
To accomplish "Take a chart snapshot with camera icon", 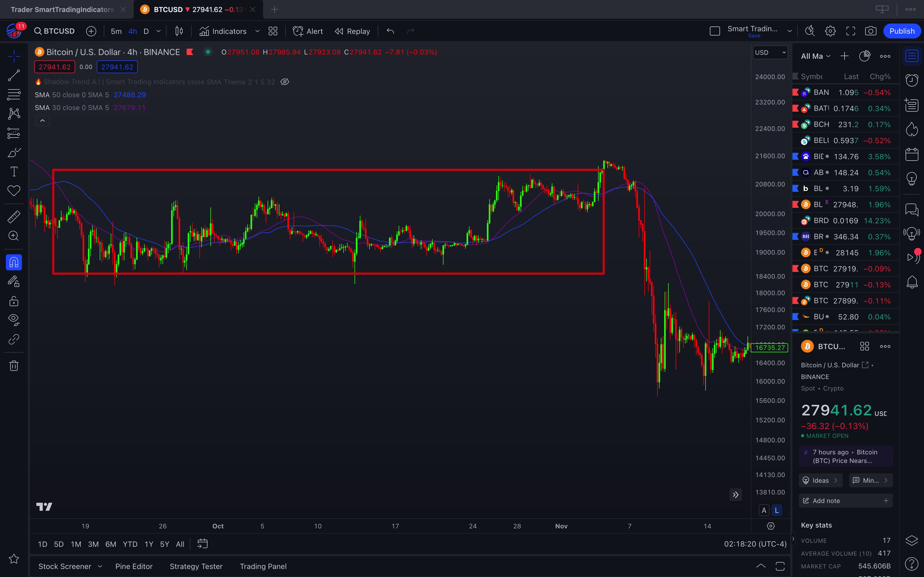I will click(871, 31).
